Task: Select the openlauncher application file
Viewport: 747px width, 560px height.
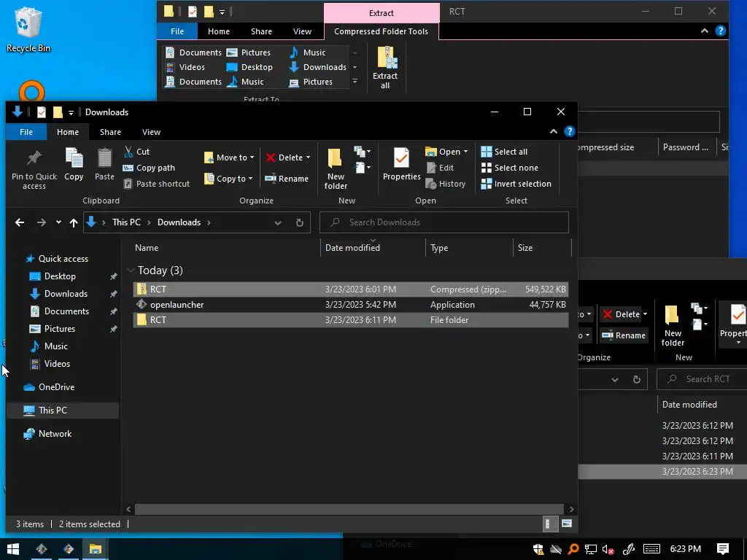Action: click(x=351, y=304)
